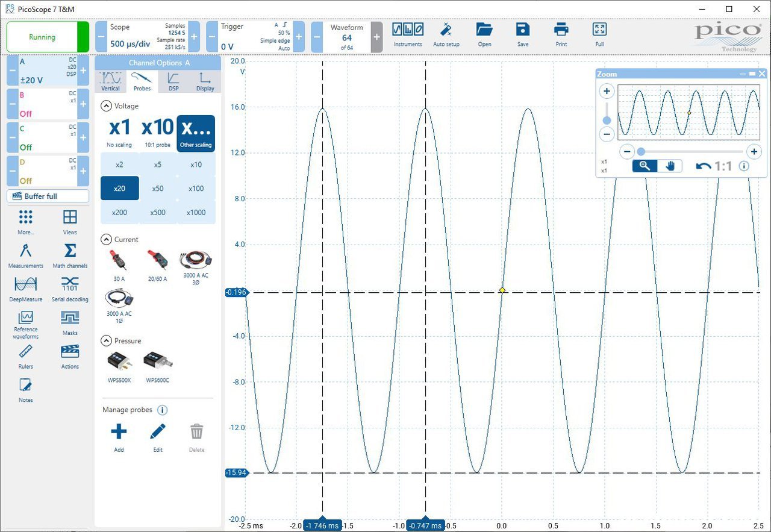Viewport: 771px width, 532px height.
Task: Collapse the Voltage section
Action: click(x=106, y=106)
